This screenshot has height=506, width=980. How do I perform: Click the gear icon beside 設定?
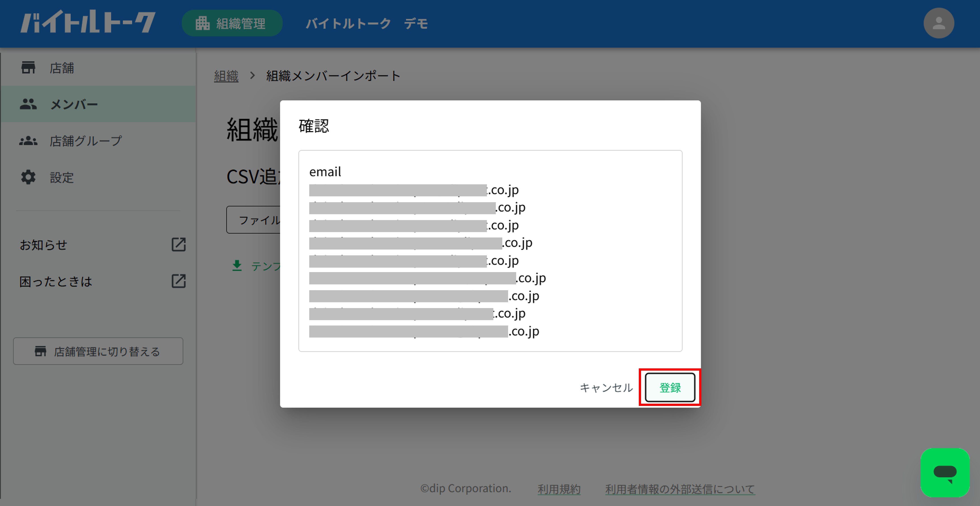[28, 177]
